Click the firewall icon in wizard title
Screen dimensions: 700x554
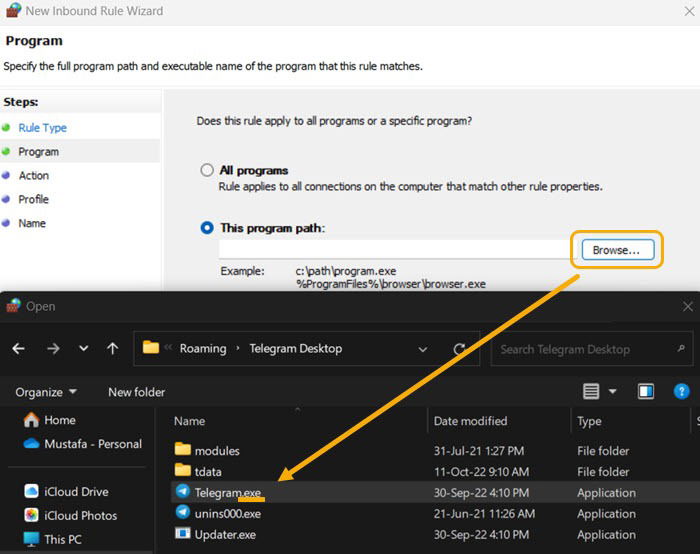(13, 10)
